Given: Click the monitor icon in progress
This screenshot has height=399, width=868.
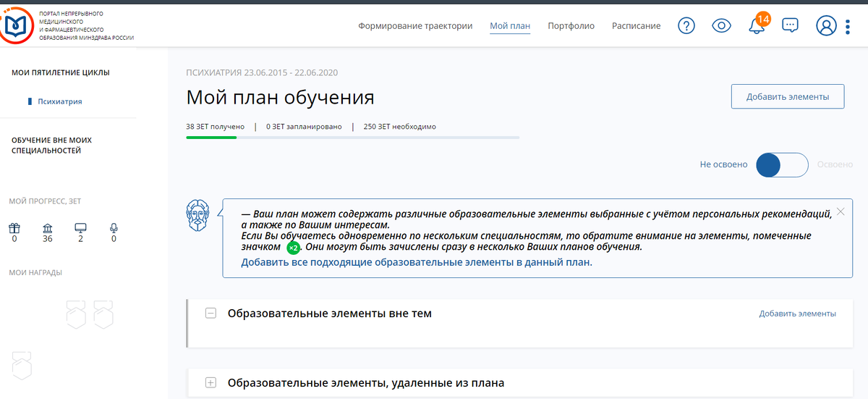Looking at the screenshot, I should pos(80,228).
